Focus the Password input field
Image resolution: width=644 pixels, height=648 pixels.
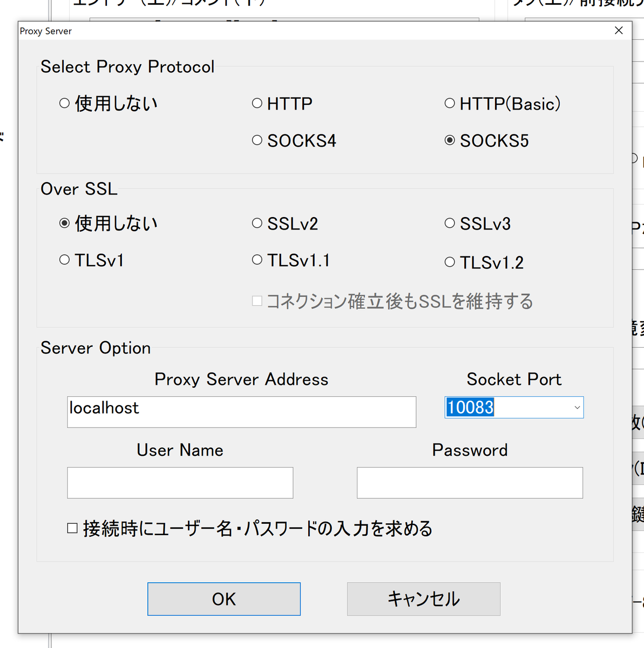pos(470,483)
